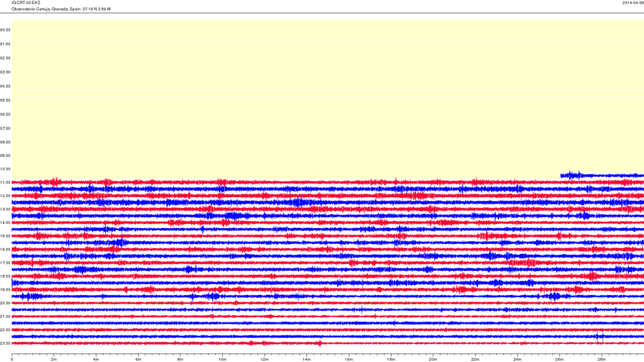Select the 28m axis label
Viewport: 644px width, 362px height.
601,359
